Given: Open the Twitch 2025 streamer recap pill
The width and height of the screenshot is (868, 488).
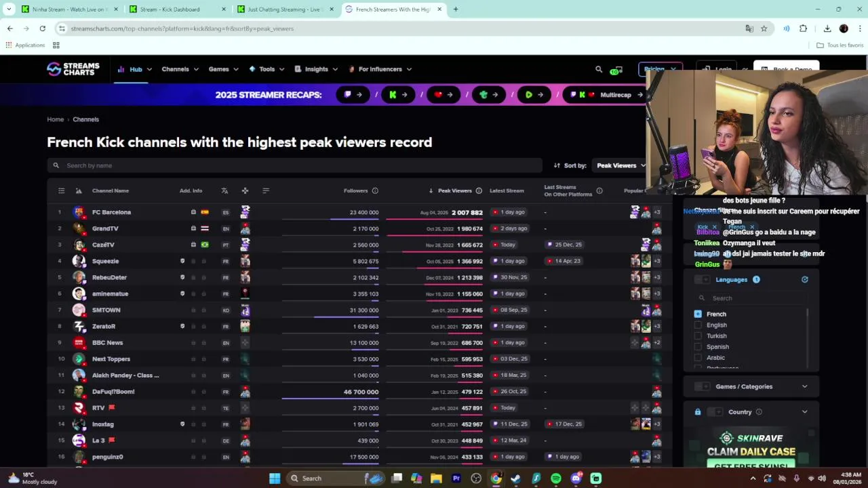Looking at the screenshot, I should point(354,95).
